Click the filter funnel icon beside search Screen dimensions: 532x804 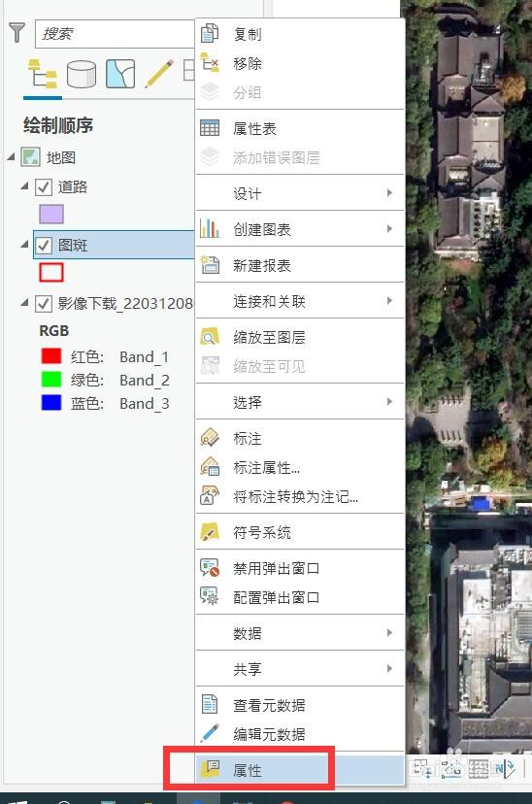pyautogui.click(x=17, y=32)
